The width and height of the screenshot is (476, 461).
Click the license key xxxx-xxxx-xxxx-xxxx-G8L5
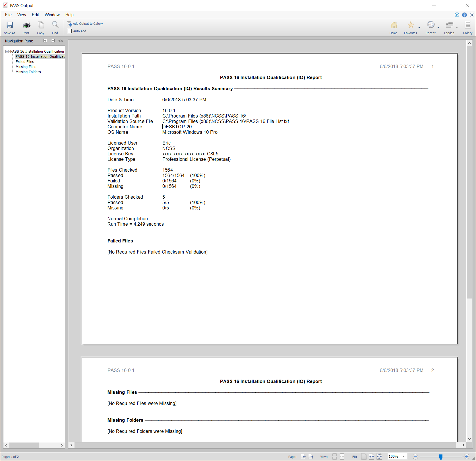(190, 154)
